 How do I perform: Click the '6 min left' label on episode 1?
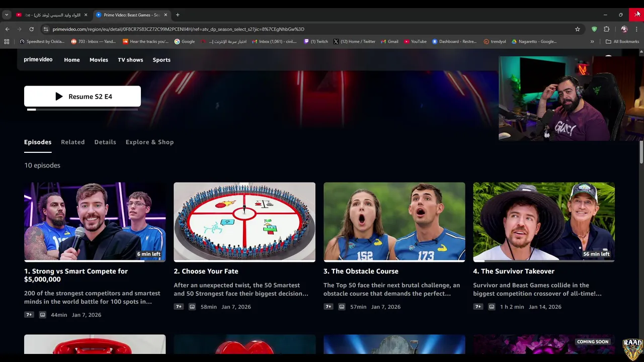click(149, 254)
